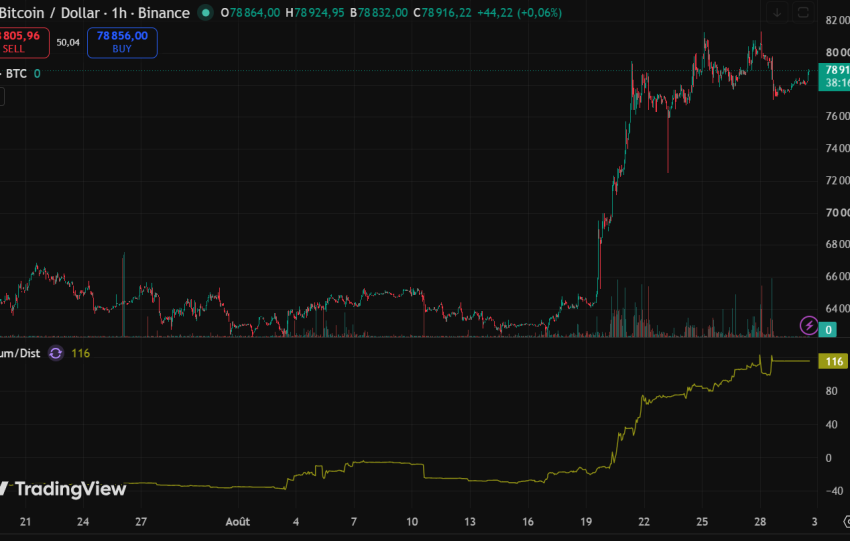
Task: Click the 116 value in indicator legend
Action: tap(81, 353)
